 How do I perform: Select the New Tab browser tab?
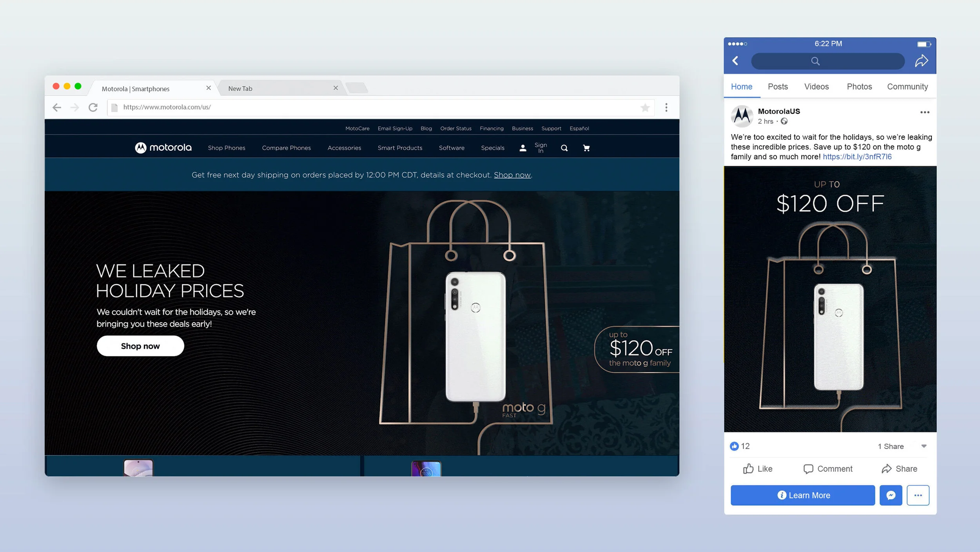pyautogui.click(x=281, y=89)
